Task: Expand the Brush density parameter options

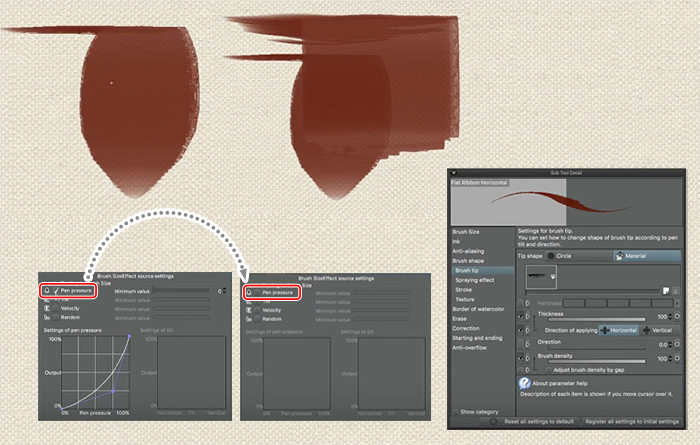Action: (x=528, y=356)
